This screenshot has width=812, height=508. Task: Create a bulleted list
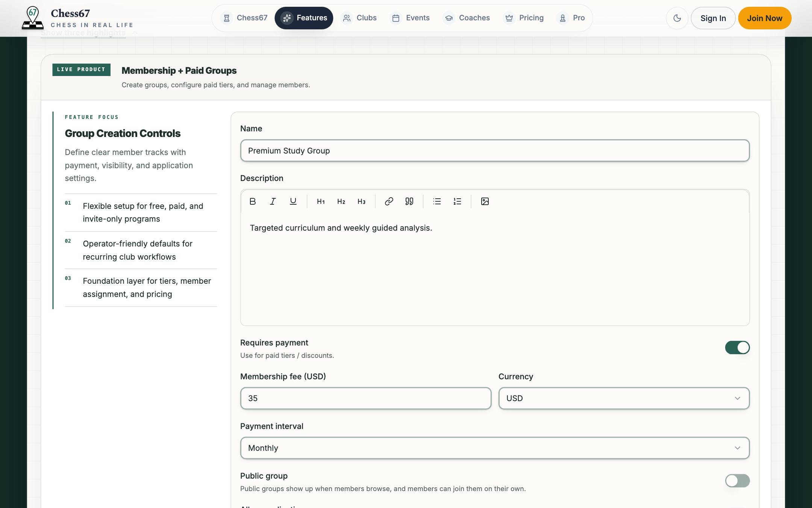pos(437,201)
